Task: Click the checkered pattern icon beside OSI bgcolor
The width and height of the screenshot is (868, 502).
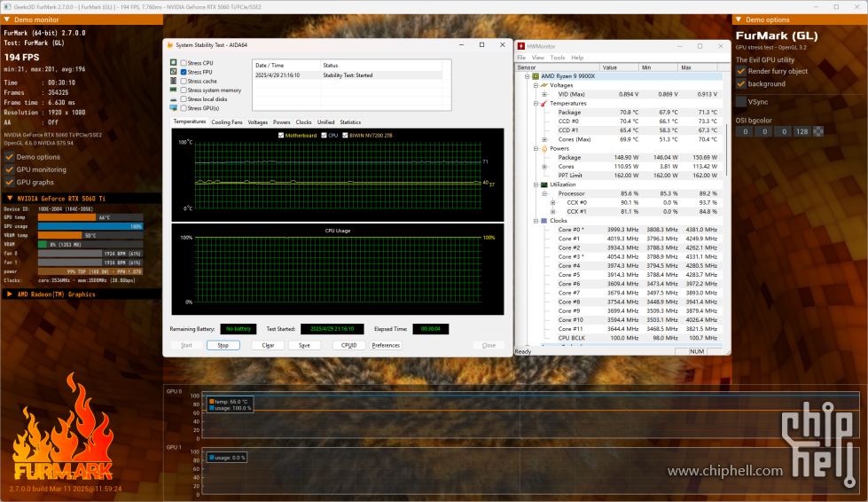Action: (x=818, y=131)
